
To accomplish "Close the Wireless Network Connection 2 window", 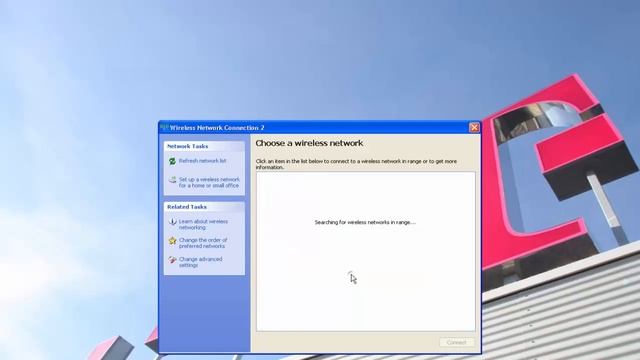I will coord(474,128).
